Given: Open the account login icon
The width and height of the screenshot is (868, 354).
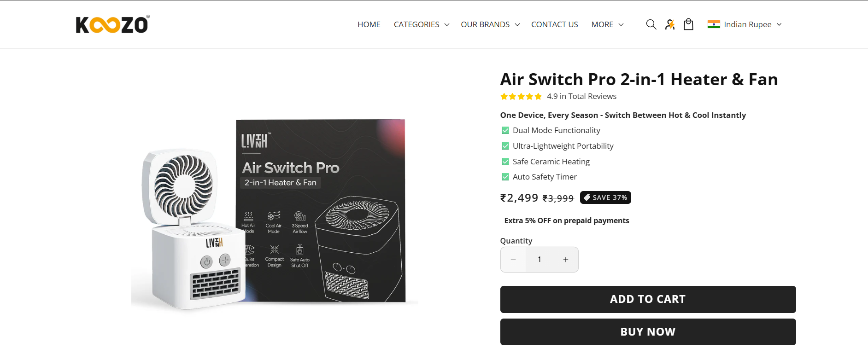Looking at the screenshot, I should tap(670, 24).
